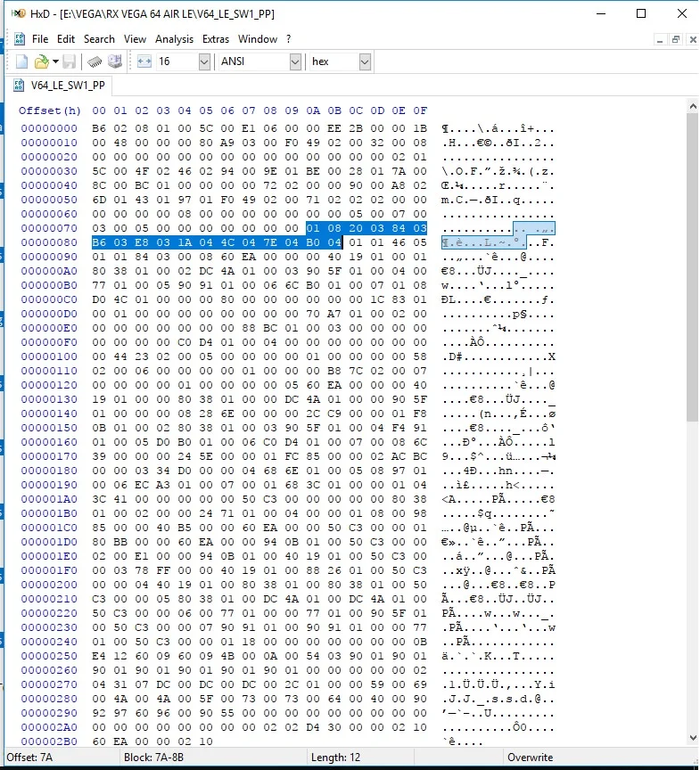700x770 pixels.
Task: Close the inner document window
Action: coord(693,40)
